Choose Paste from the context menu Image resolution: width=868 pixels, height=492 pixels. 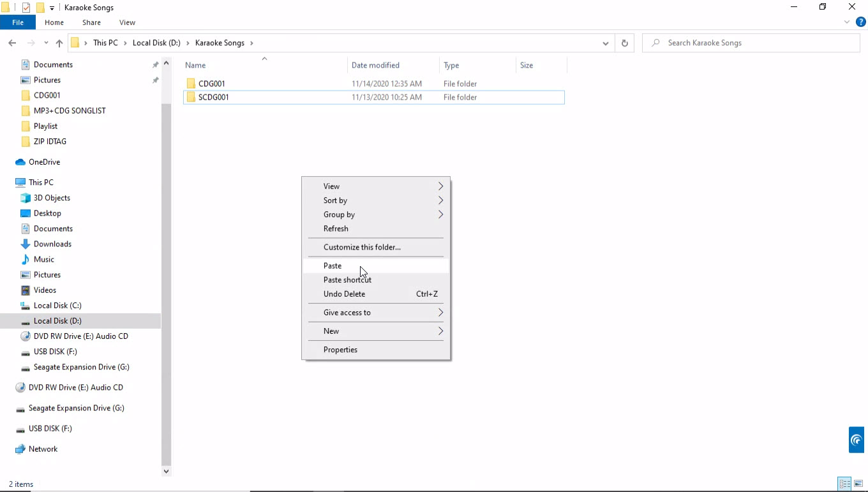tap(333, 265)
